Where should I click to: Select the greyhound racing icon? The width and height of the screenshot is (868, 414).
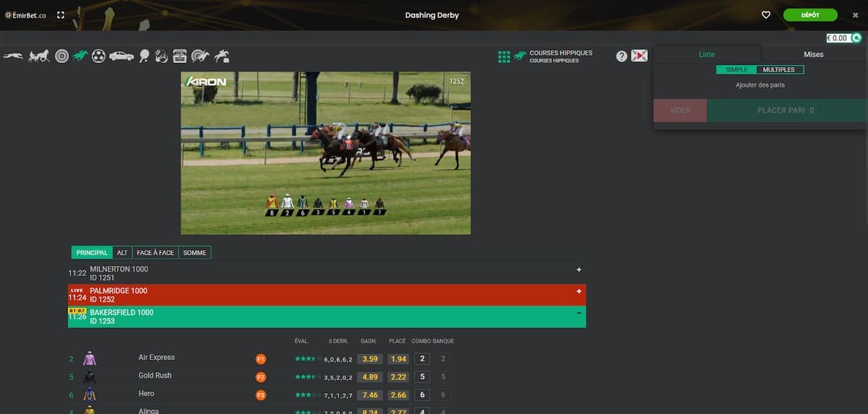13,56
